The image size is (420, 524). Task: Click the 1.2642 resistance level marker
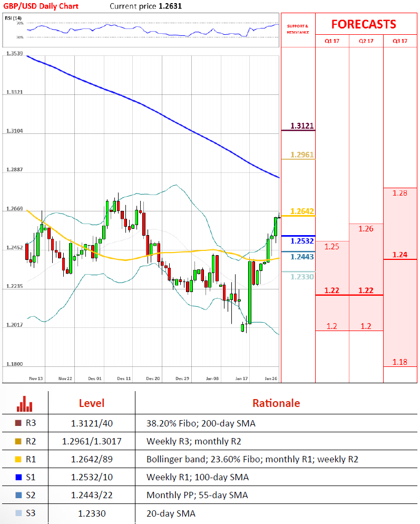(302, 211)
